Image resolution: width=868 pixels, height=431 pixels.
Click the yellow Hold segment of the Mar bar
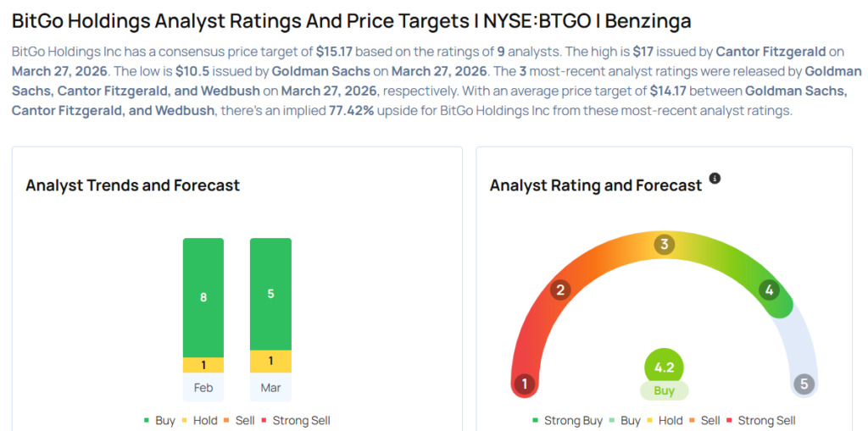(270, 362)
